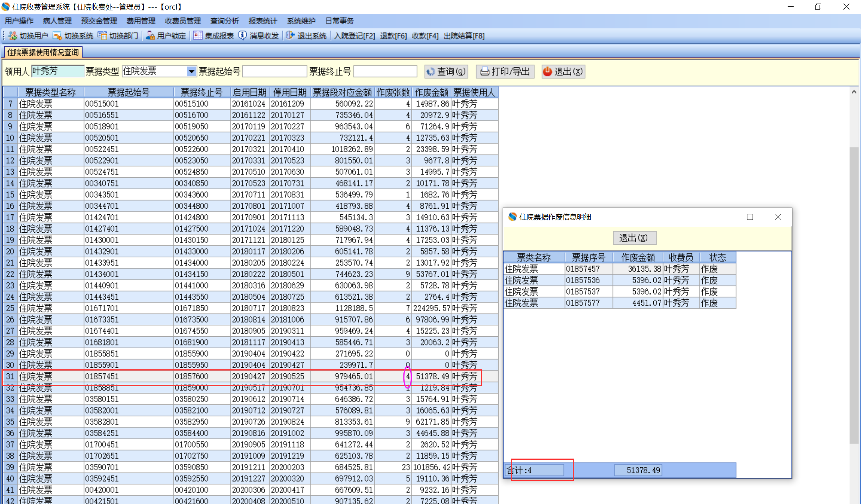Expand the 票据类型 dropdown arrow

[192, 72]
